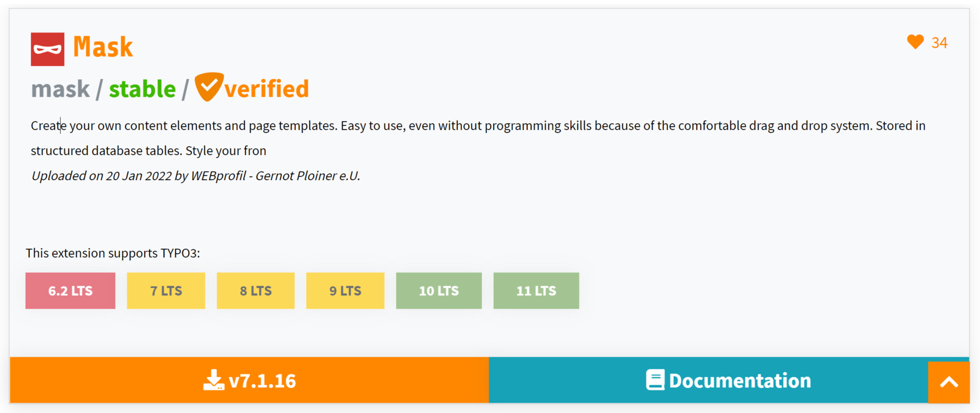This screenshot has width=980, height=413.
Task: Select the 10 LTS green badge
Action: pos(439,290)
